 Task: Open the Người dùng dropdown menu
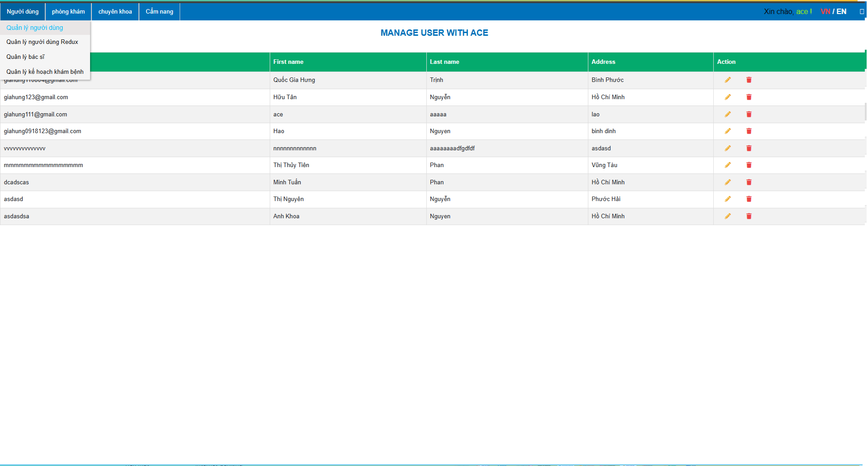click(x=23, y=12)
